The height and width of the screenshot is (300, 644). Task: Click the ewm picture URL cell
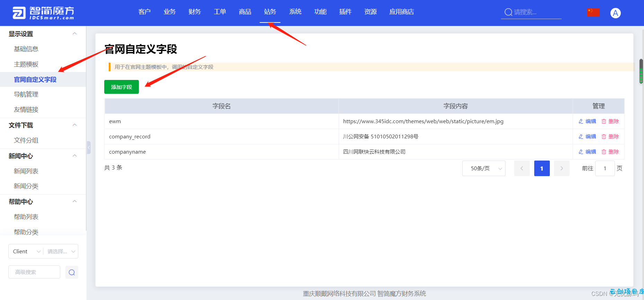click(456, 121)
